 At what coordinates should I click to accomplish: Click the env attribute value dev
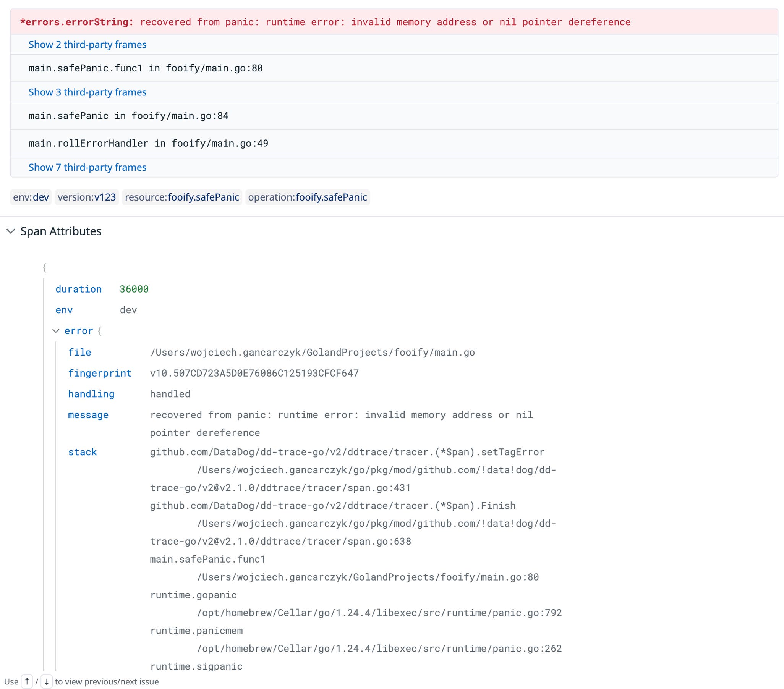128,310
